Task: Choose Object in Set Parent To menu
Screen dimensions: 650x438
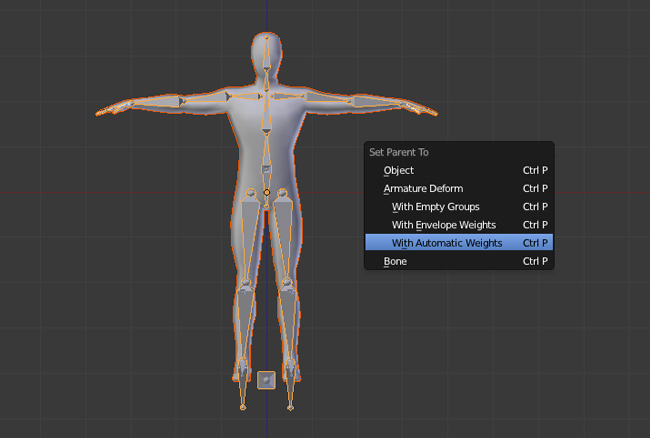Action: [459, 170]
